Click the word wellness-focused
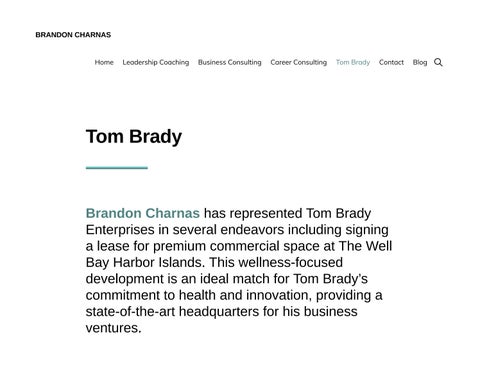Viewport: 480px width, 371px height. 290,262
